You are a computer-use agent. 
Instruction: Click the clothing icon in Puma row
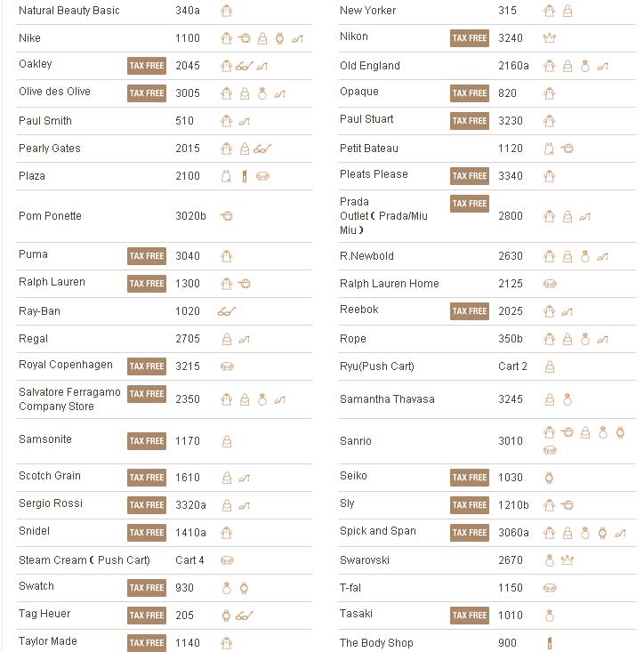coord(227,256)
